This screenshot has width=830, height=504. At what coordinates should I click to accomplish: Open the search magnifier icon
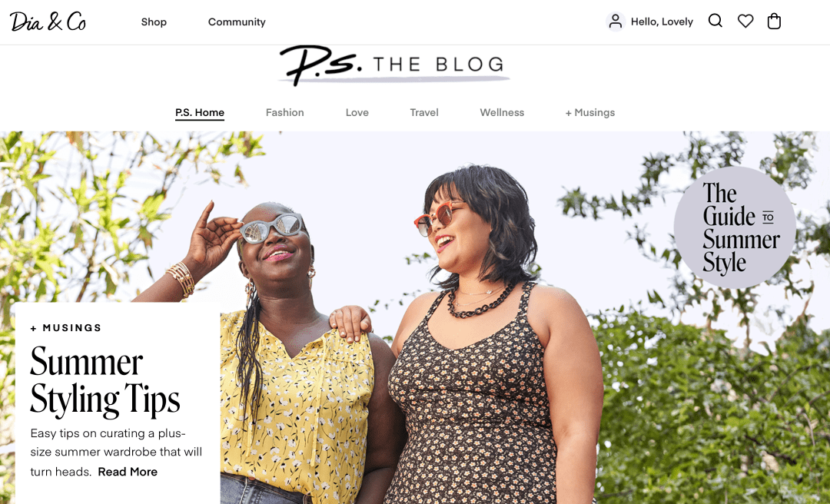click(x=715, y=22)
